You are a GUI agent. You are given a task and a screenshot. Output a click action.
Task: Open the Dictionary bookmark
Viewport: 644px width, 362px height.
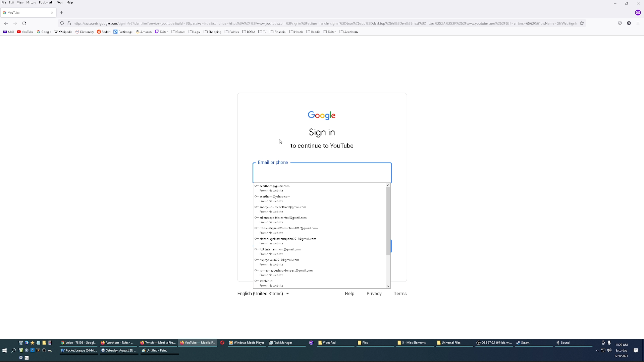[x=85, y=32]
